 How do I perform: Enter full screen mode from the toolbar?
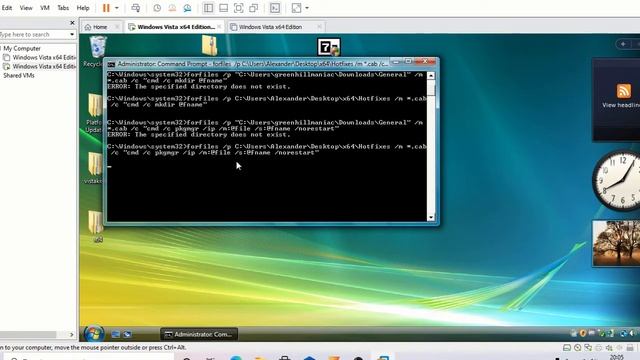(x=238, y=8)
